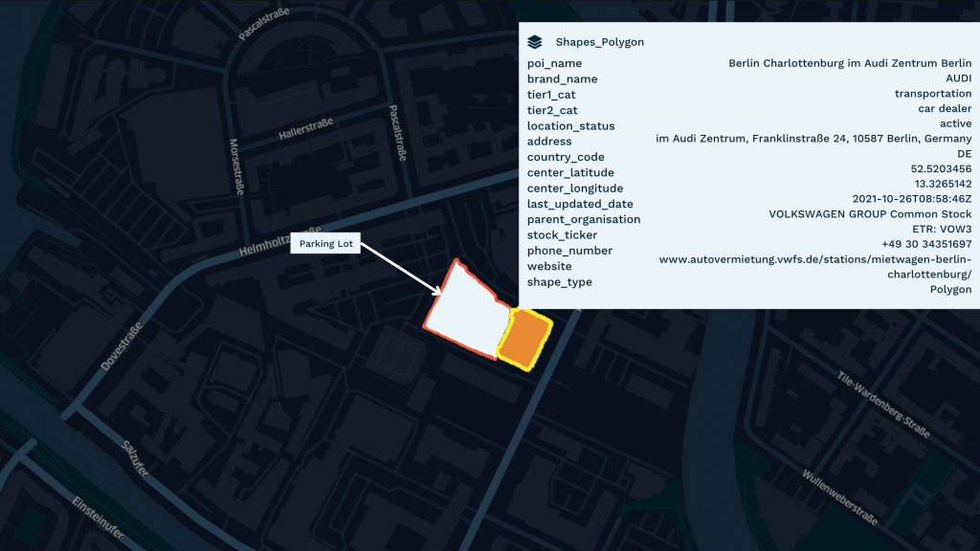980x551 pixels.
Task: Select the orange Audi Zentrum polygon
Action: click(x=525, y=340)
